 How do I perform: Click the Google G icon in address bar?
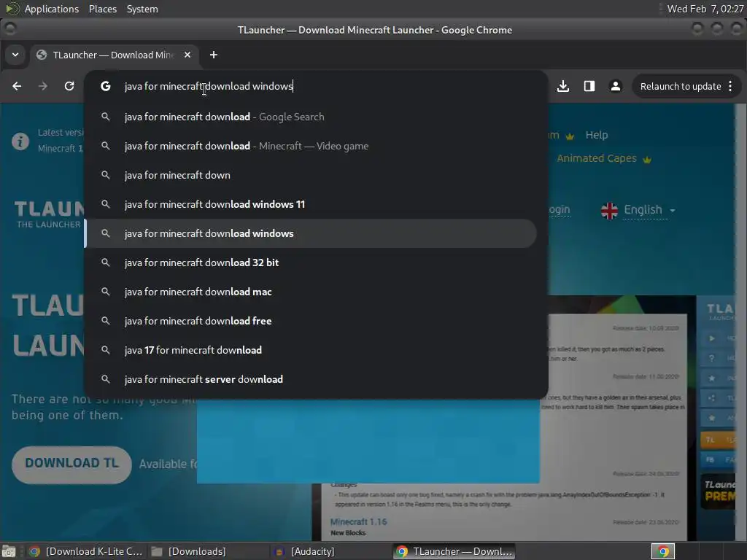106,86
